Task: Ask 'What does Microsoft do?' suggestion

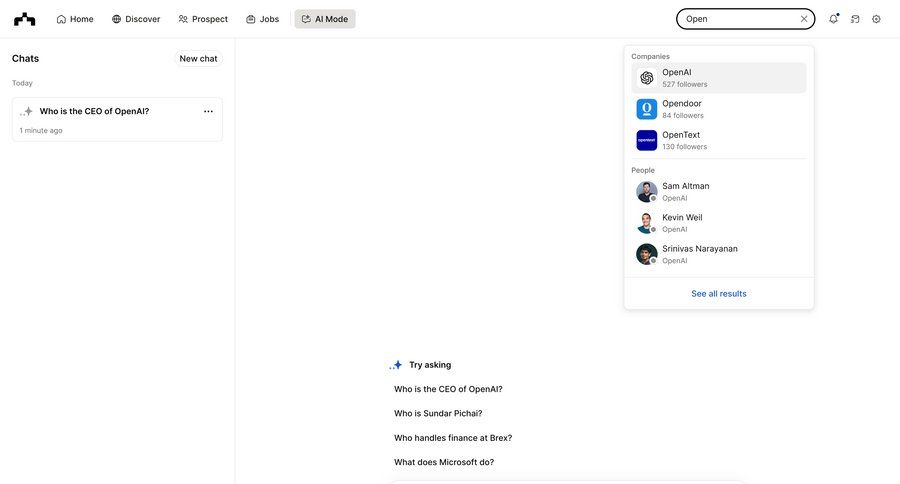Action: point(444,462)
